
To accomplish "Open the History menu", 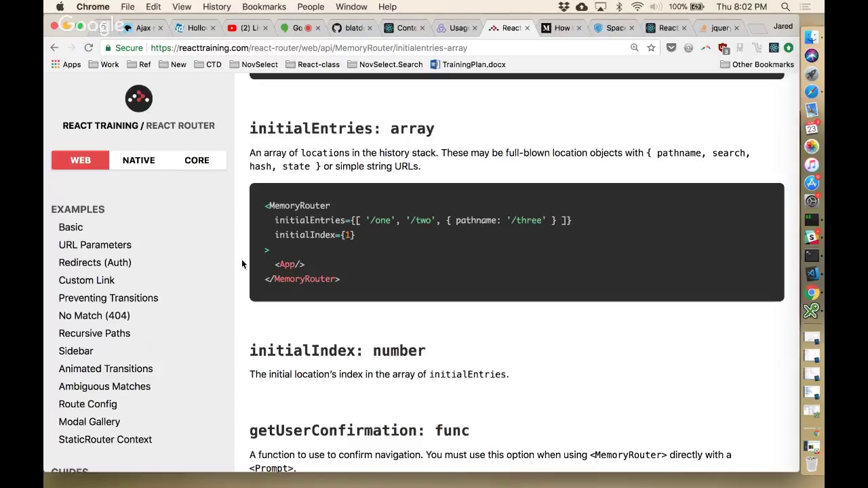I will coord(216,7).
